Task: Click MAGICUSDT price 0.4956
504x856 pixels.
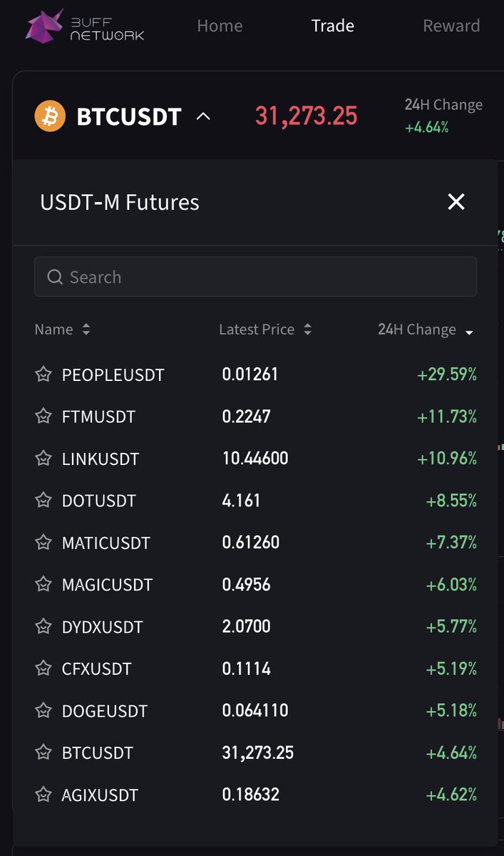Action: point(247,584)
